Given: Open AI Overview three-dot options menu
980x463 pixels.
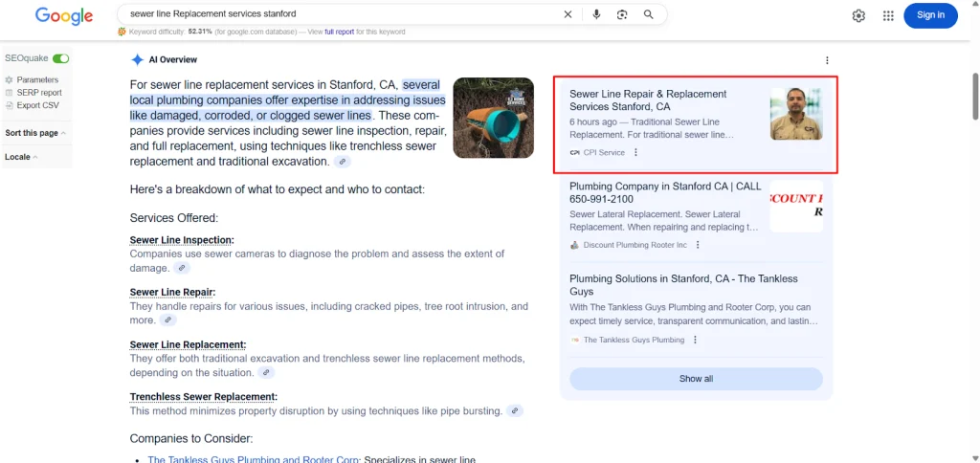Looking at the screenshot, I should 827,60.
